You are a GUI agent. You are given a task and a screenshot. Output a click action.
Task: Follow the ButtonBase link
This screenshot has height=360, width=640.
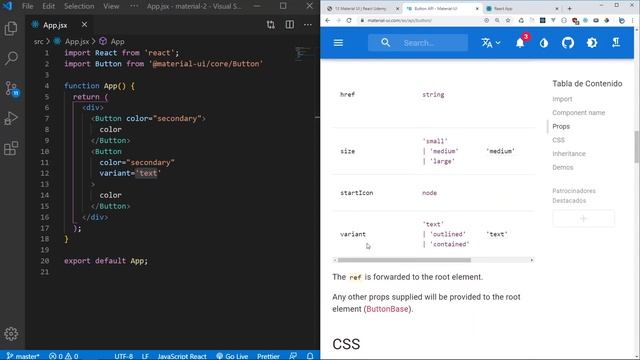click(387, 309)
